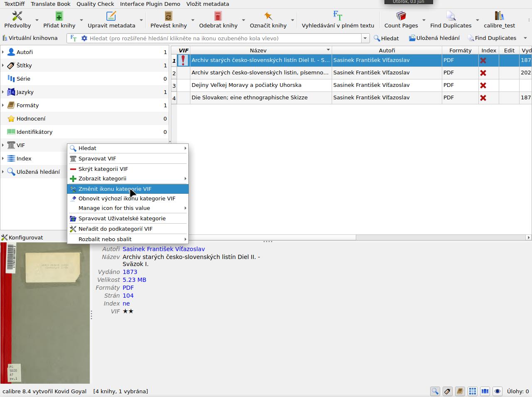This screenshot has width=532, height=397.
Task: Open the Manage icon for this value submenu
Action: [x=128, y=208]
